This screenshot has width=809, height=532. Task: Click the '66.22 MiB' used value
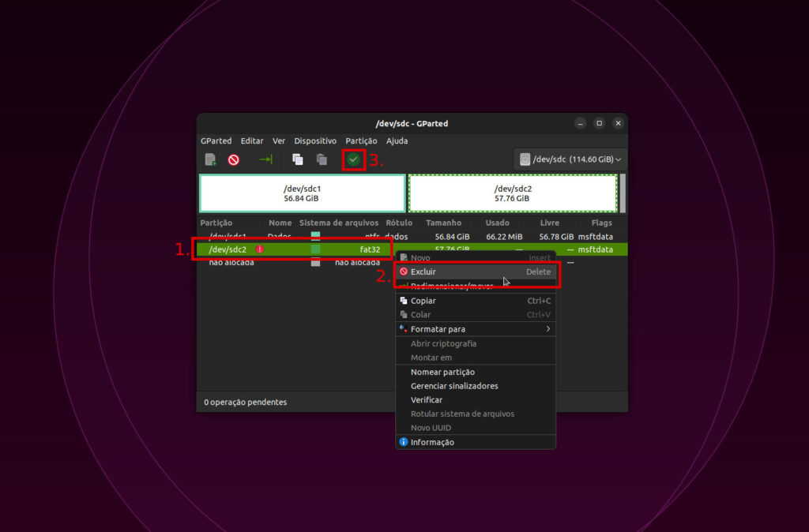coord(504,237)
